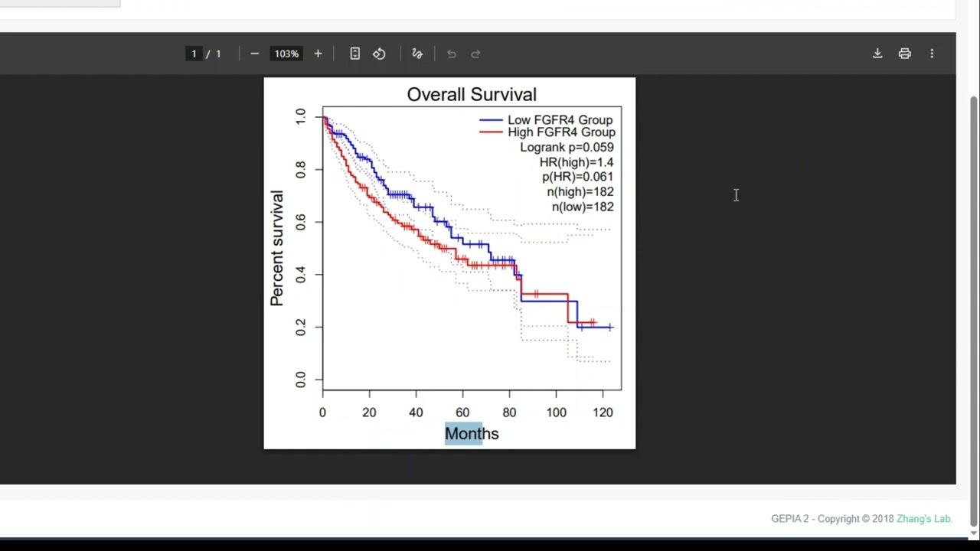Screen dimensions: 980x551
Task: Click the n(low)=182 text
Action: [583, 207]
